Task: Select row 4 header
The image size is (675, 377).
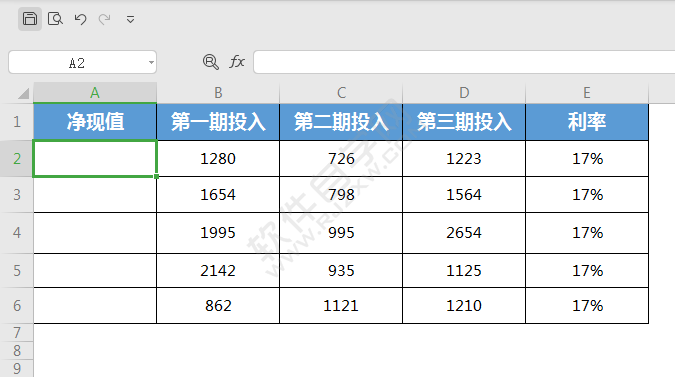Action: pyautogui.click(x=17, y=233)
